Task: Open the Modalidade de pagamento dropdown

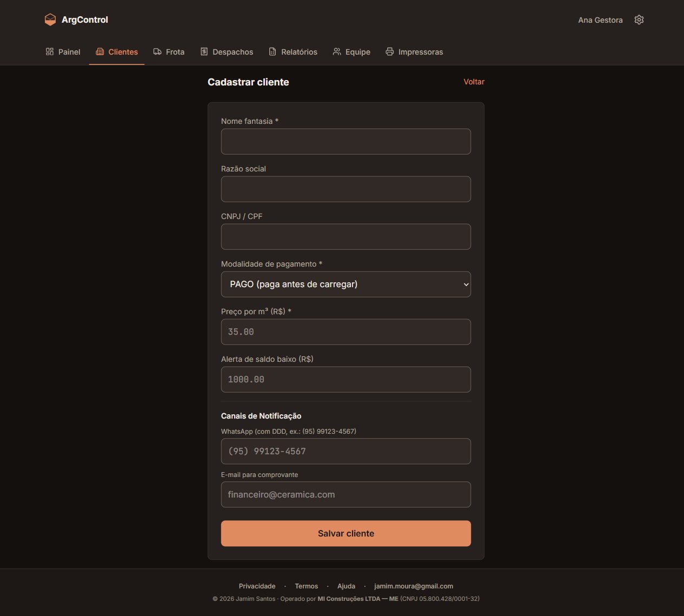Action: click(x=346, y=284)
